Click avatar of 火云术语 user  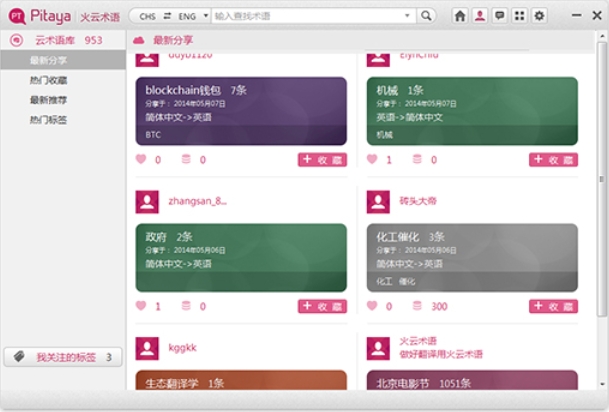378,348
